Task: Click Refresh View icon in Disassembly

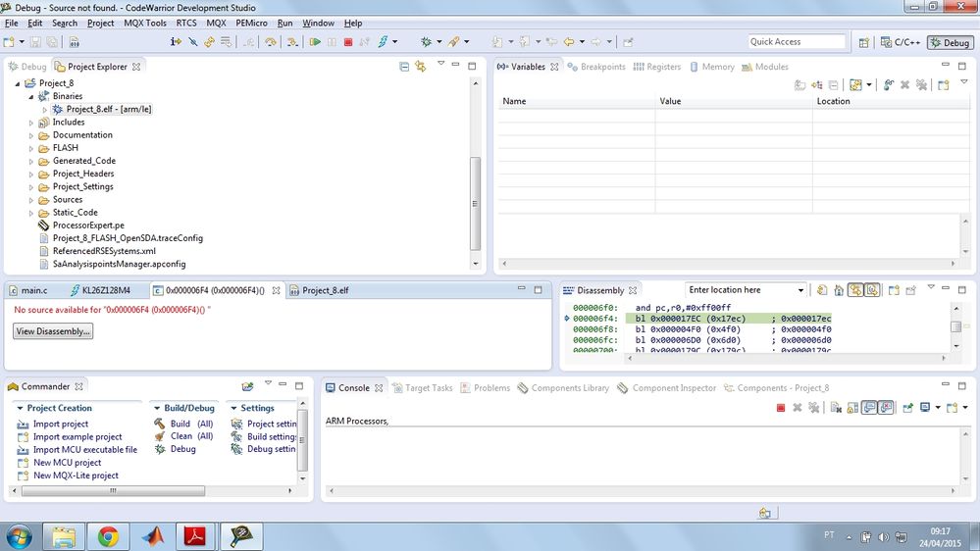Action: [822, 290]
